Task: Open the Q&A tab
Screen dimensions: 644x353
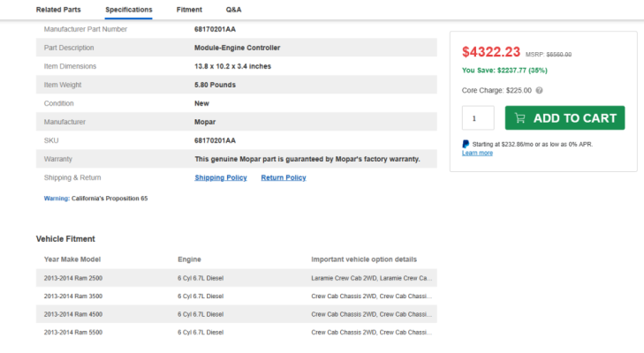Action: [x=234, y=10]
